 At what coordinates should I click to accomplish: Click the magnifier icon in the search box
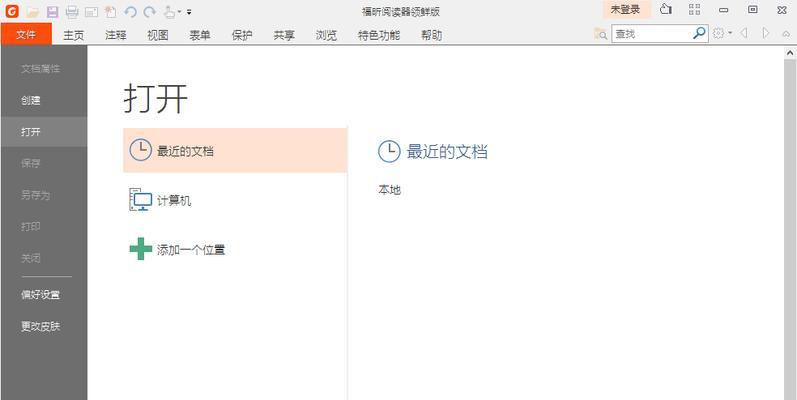pos(699,34)
